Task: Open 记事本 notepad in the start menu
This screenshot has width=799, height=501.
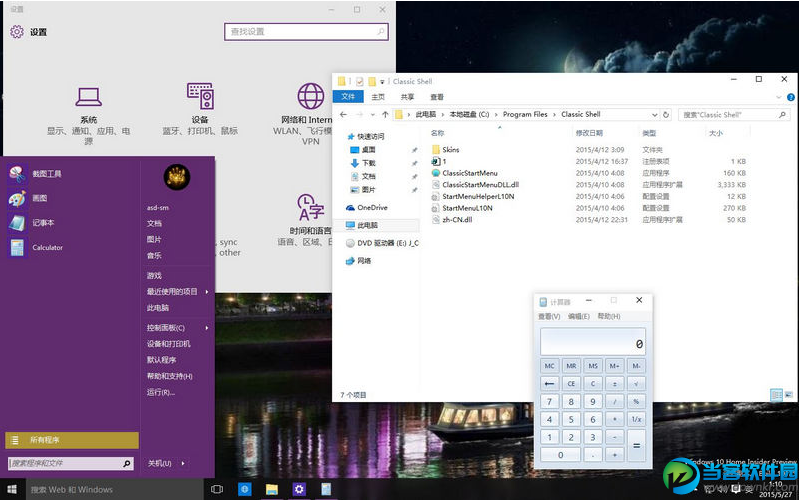Action: [43, 223]
